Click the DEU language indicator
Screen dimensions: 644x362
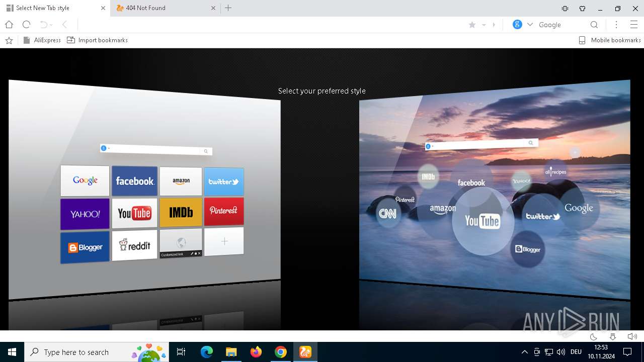point(576,352)
